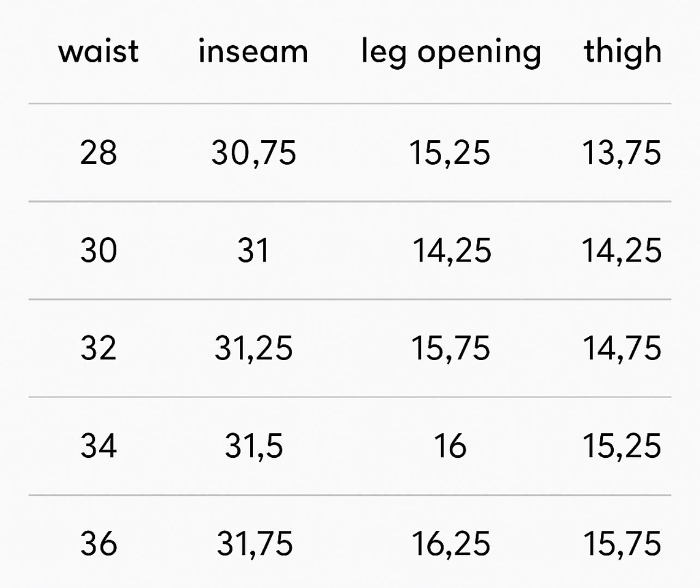Select waist size 30 cell
This screenshot has width=700, height=588.
(x=99, y=251)
